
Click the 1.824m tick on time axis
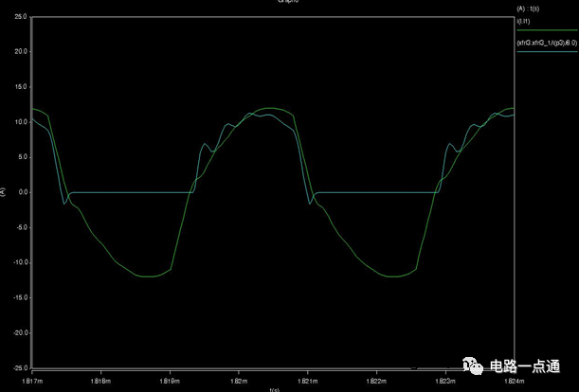[x=512, y=380]
